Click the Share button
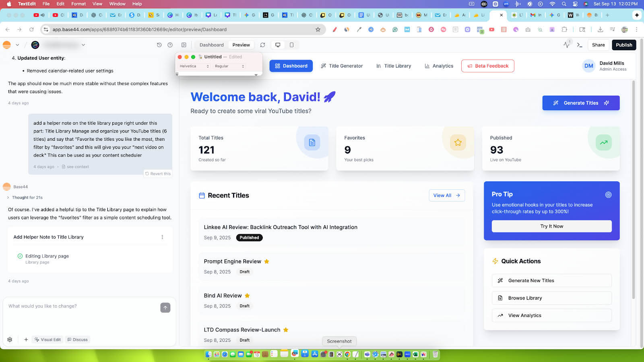 click(598, 45)
